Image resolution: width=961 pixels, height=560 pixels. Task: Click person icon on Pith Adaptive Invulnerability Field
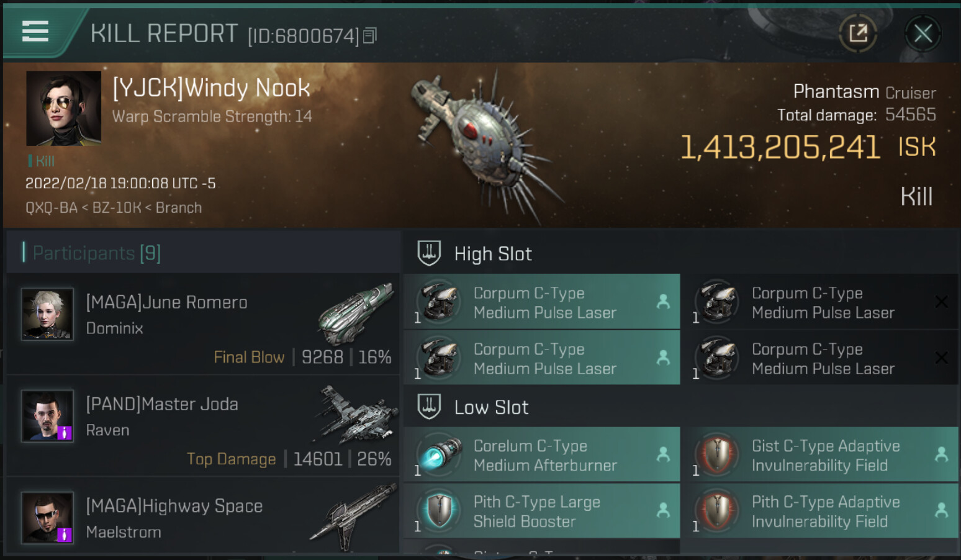coord(941,510)
